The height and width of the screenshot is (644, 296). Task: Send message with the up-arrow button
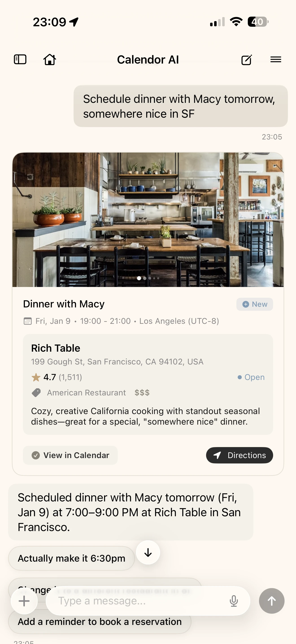coord(272,601)
